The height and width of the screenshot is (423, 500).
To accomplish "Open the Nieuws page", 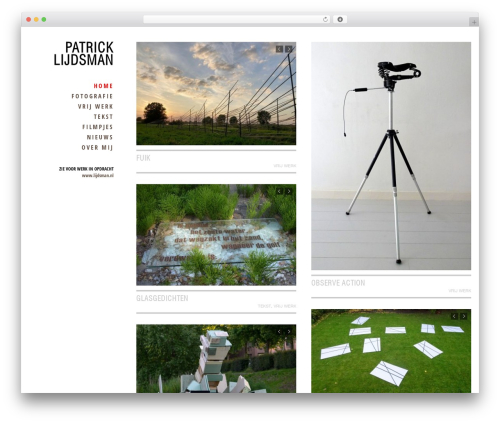I will click(100, 137).
